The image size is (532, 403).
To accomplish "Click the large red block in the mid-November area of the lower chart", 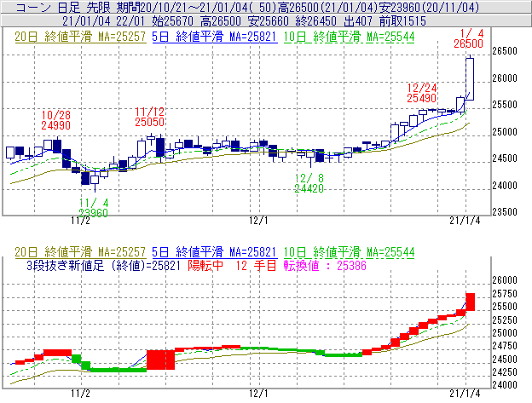I will (160, 360).
